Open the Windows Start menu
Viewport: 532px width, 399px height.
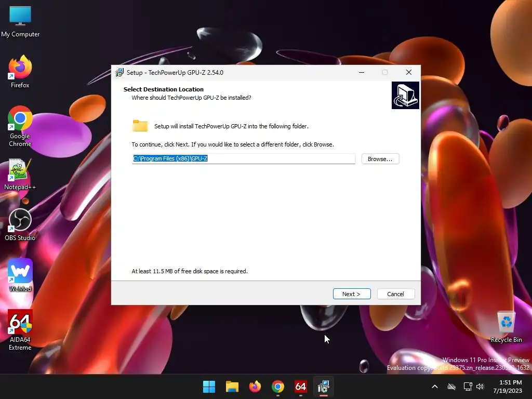(x=209, y=387)
